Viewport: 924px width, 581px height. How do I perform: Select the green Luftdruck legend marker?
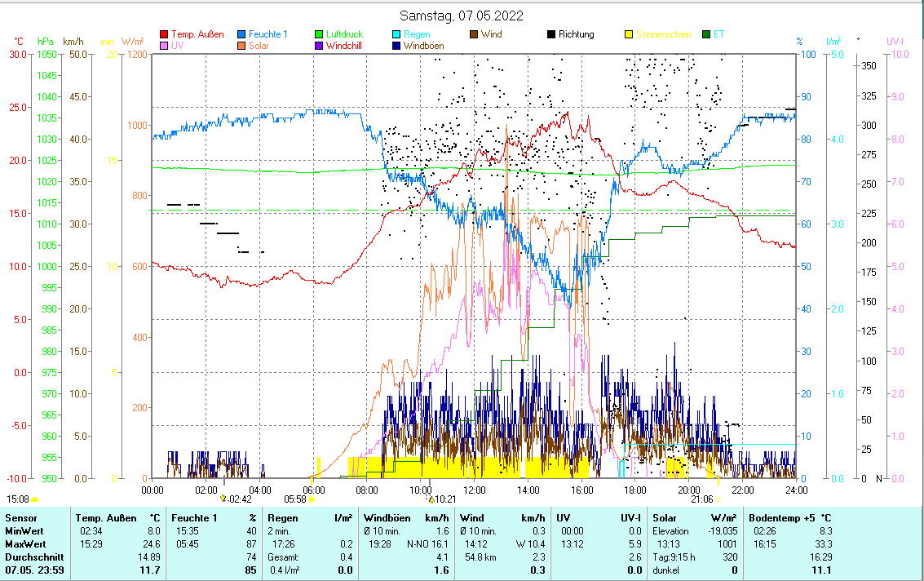(x=319, y=34)
